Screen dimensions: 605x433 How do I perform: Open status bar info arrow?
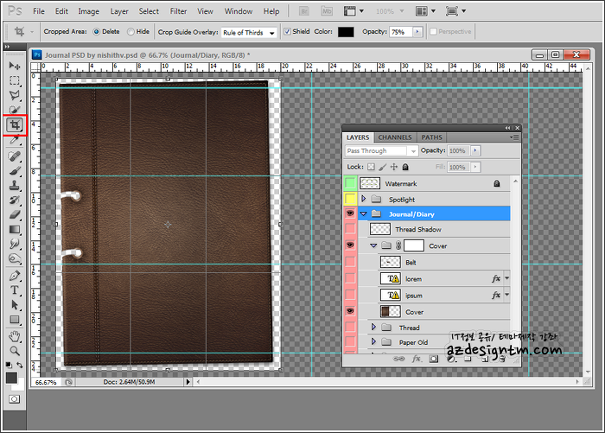click(188, 382)
